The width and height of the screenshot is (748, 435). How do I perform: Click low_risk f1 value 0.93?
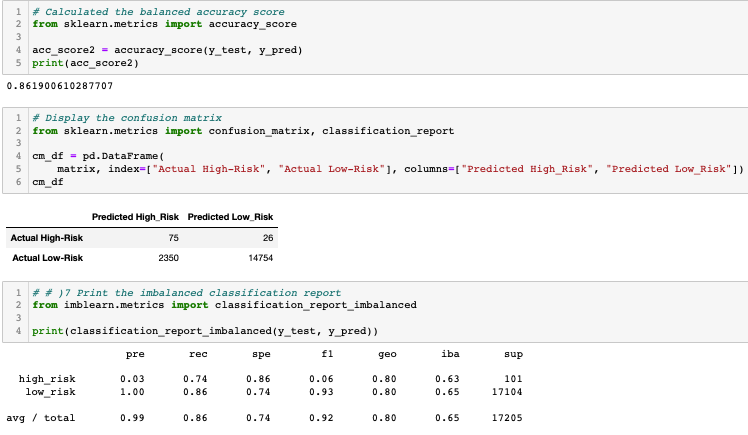(321, 392)
